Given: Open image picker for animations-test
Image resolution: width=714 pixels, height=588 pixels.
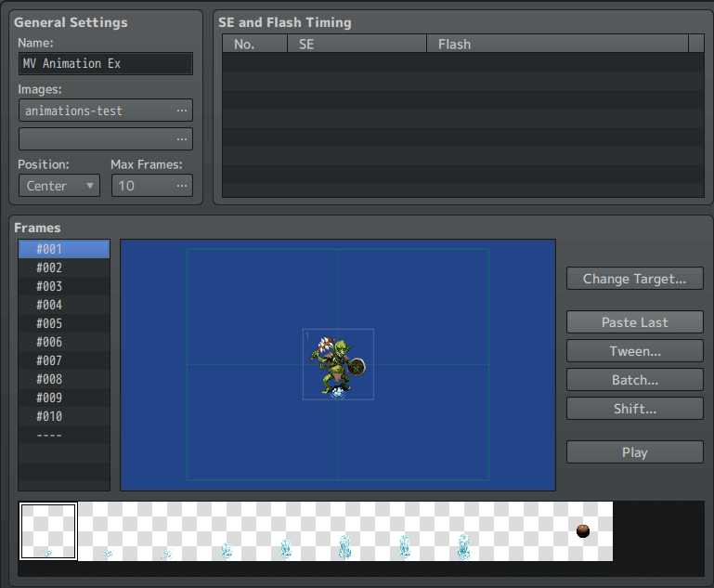Looking at the screenshot, I should [x=182, y=111].
